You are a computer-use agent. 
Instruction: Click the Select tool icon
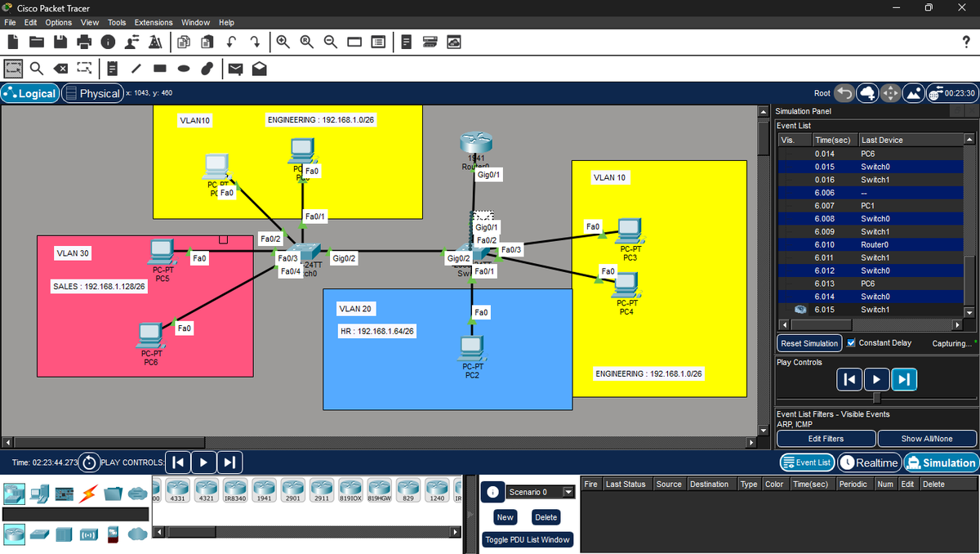13,69
